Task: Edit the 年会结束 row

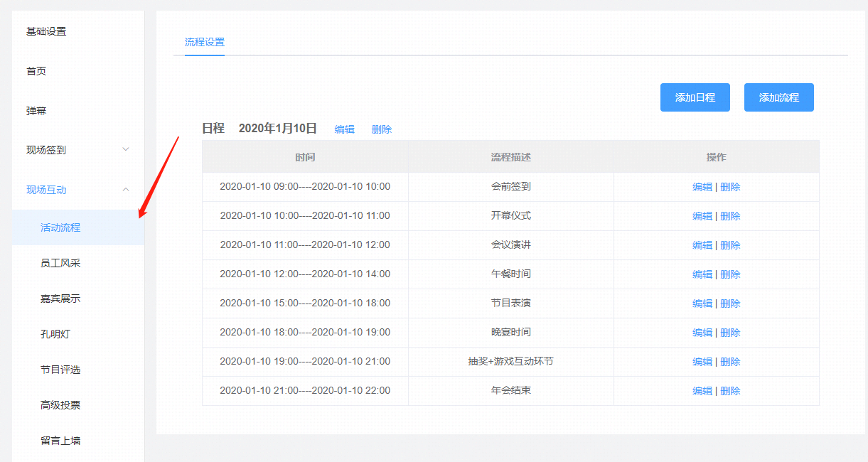Action: (702, 391)
